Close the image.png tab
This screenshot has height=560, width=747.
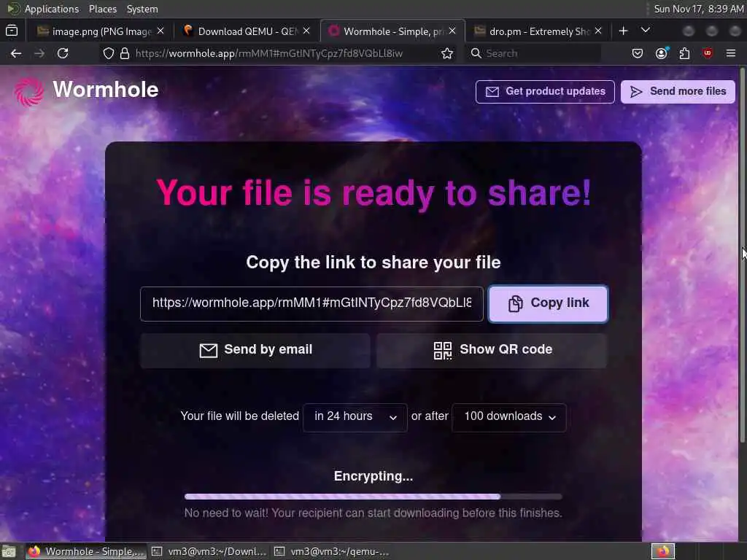point(160,31)
